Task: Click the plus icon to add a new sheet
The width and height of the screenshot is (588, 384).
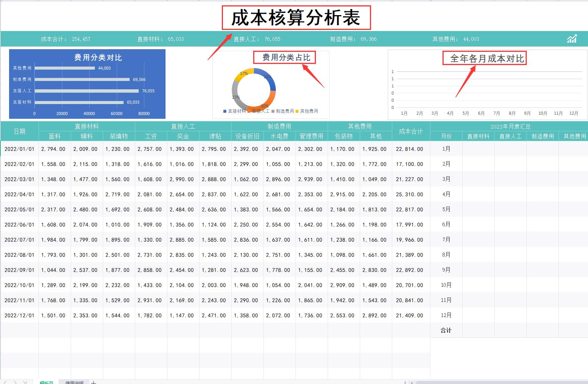Action: pos(93,382)
